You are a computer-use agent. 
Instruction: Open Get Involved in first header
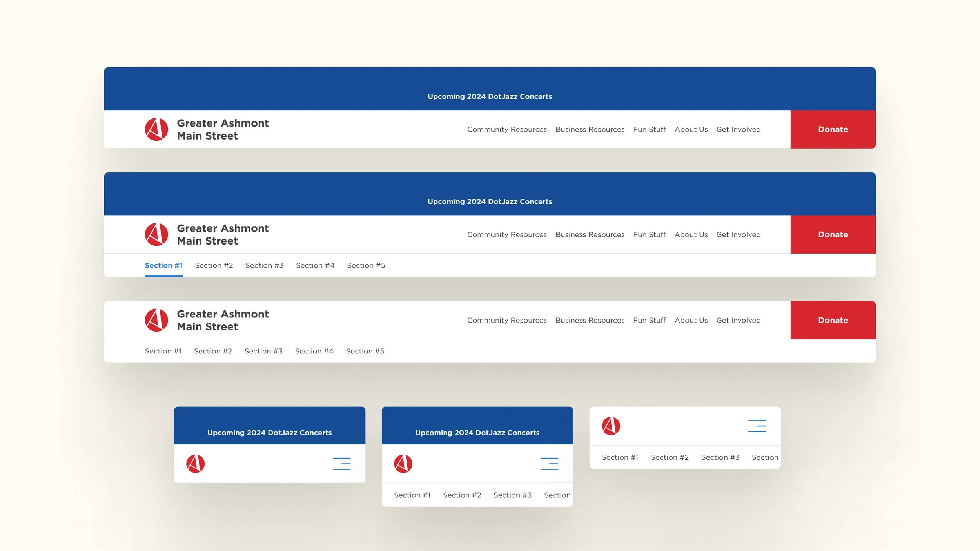pos(739,129)
